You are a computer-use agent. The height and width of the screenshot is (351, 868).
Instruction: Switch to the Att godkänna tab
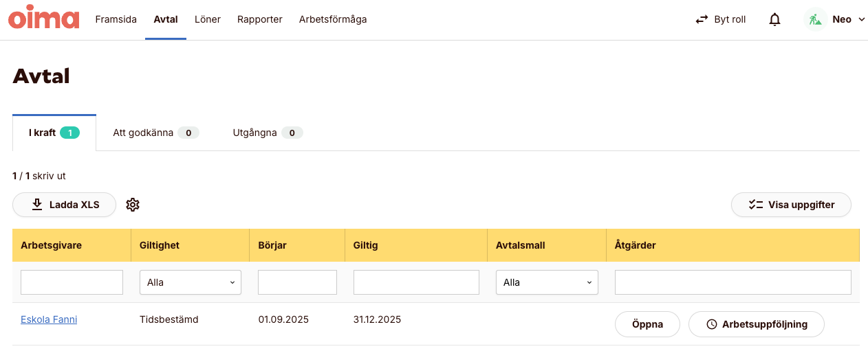(155, 133)
